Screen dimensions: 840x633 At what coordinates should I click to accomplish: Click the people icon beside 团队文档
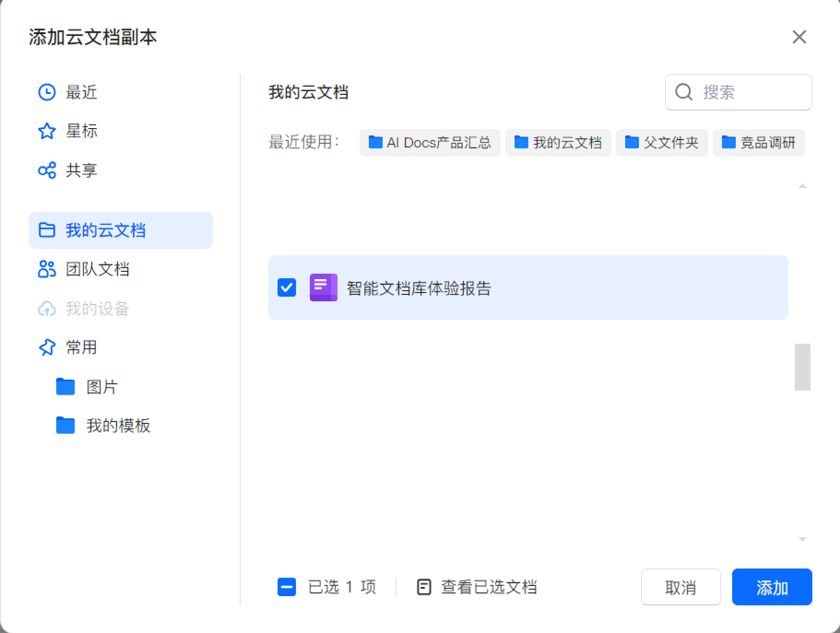tap(47, 269)
